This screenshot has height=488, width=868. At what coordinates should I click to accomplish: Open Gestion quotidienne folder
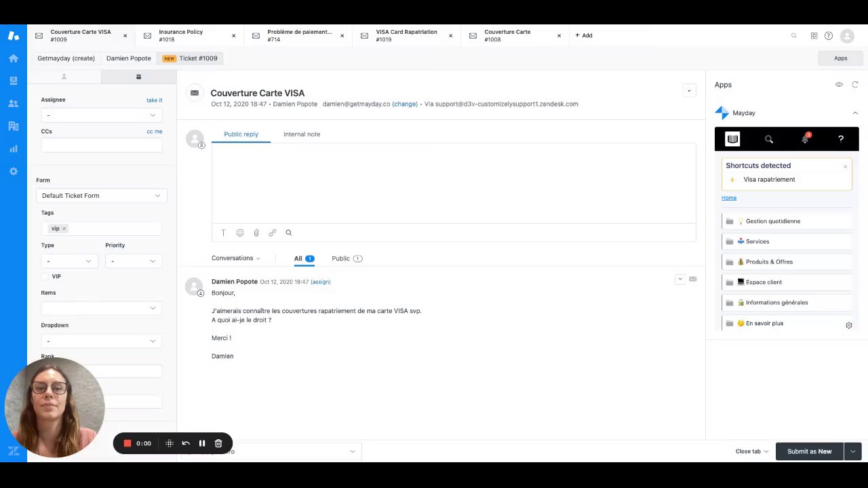787,221
